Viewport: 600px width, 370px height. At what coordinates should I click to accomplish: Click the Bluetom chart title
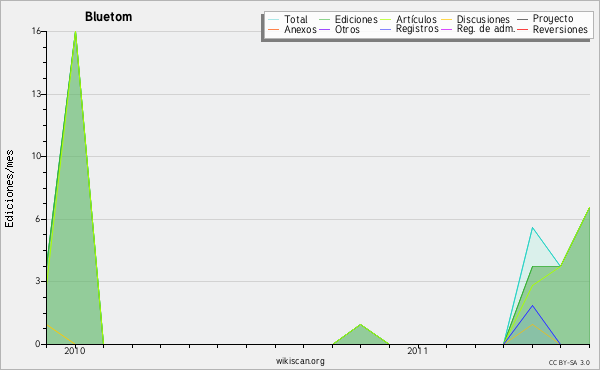[x=108, y=17]
